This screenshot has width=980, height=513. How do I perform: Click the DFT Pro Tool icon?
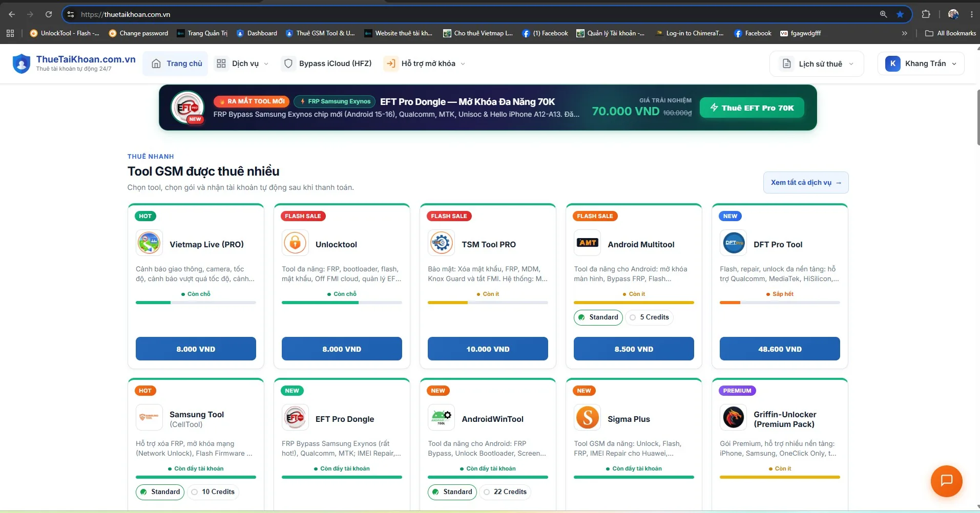pos(733,243)
